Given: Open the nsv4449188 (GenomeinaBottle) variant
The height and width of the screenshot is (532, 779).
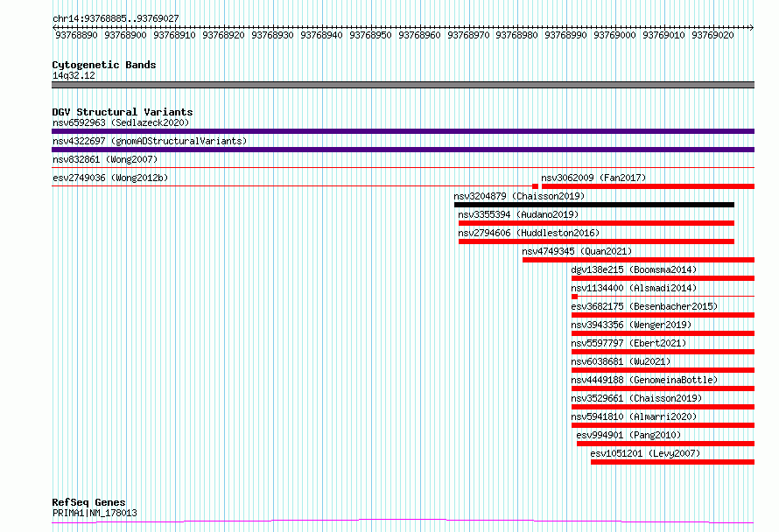Looking at the screenshot, I should click(644, 380).
